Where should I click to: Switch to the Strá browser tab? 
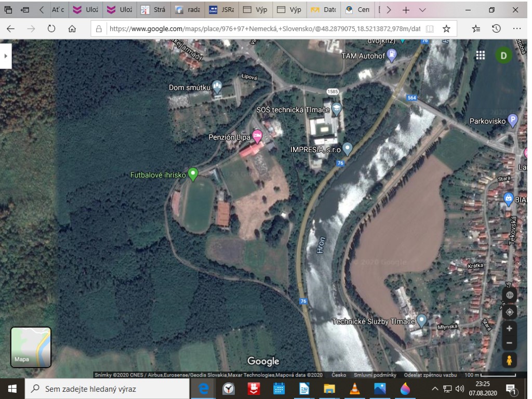153,10
